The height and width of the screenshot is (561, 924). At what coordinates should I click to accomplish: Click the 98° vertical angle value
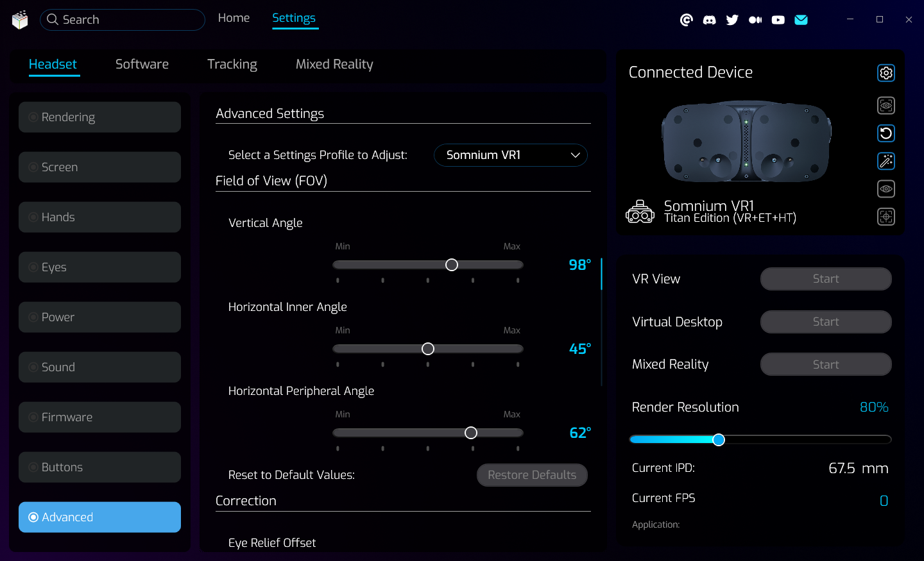pyautogui.click(x=580, y=265)
